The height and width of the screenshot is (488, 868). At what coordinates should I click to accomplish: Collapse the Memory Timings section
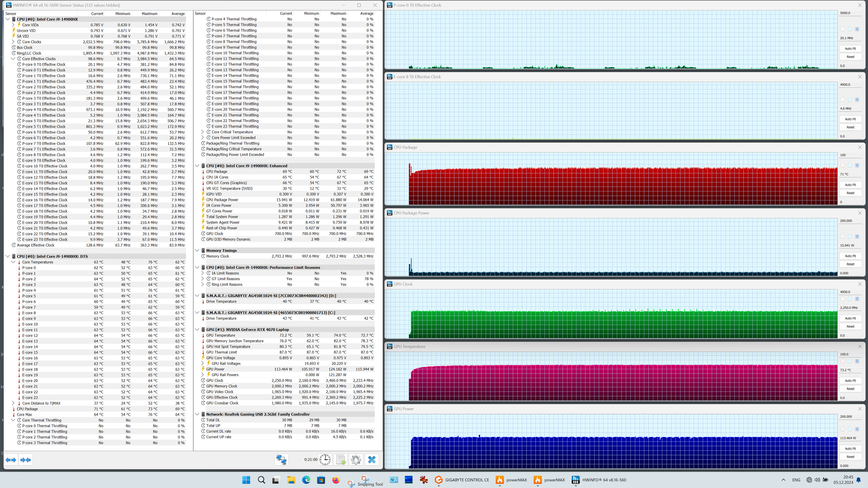[197, 251]
